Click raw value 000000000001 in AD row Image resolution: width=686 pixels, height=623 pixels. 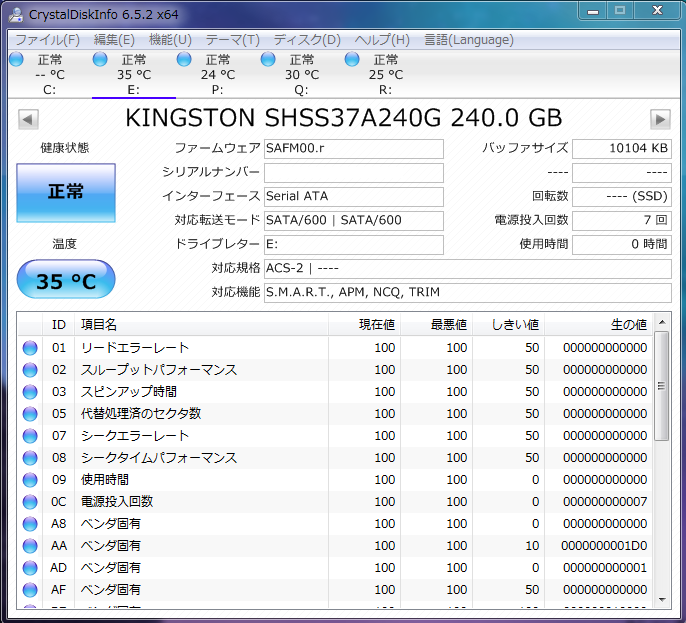(x=605, y=568)
